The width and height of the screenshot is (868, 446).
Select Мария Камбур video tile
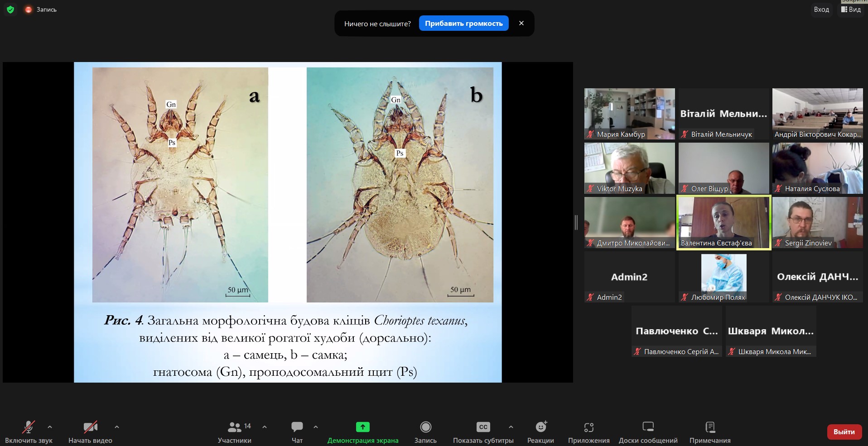click(x=629, y=114)
